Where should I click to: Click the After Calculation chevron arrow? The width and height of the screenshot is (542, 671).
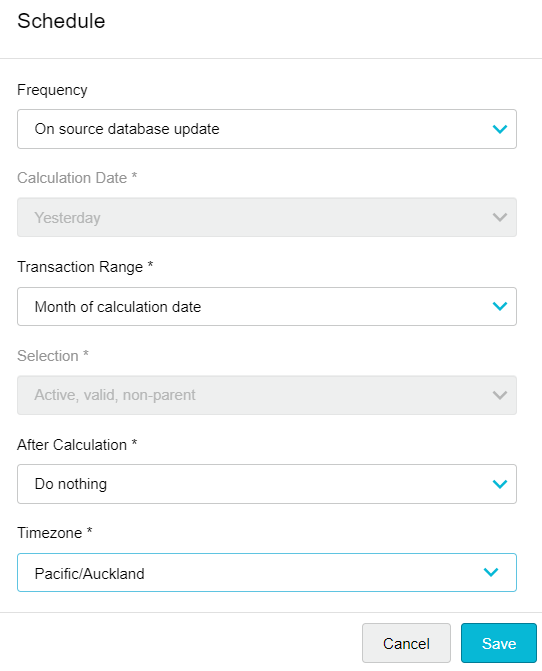pos(499,484)
